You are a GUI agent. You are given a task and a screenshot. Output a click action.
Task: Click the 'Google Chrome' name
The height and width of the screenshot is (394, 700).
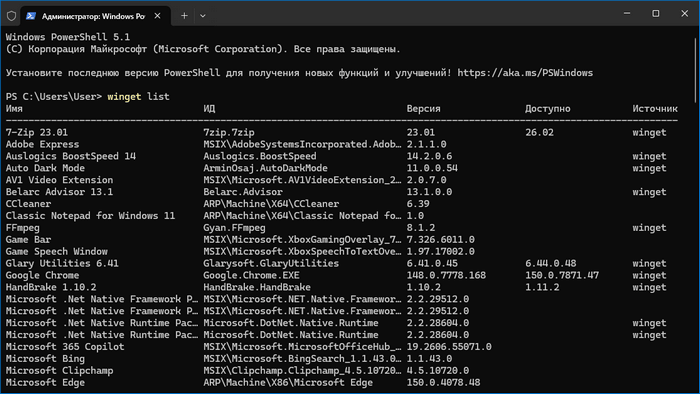click(x=42, y=275)
